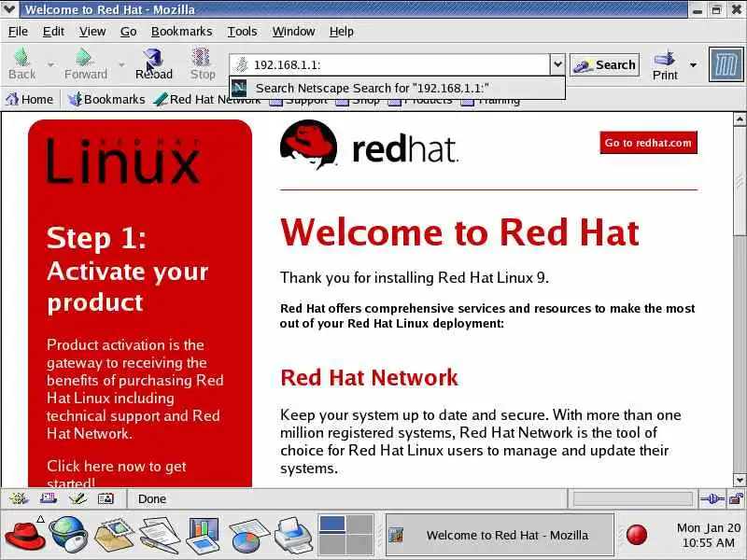
Task: Reload the current page
Action: pos(153,63)
